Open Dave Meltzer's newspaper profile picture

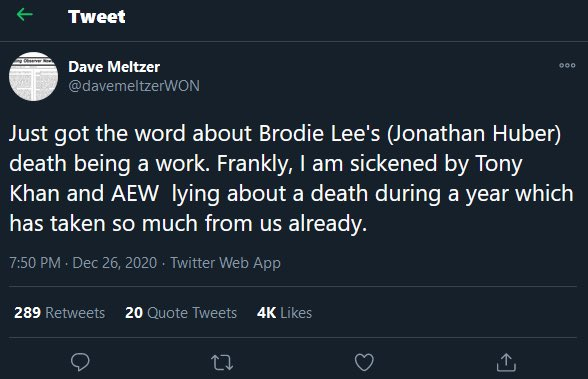[33, 76]
